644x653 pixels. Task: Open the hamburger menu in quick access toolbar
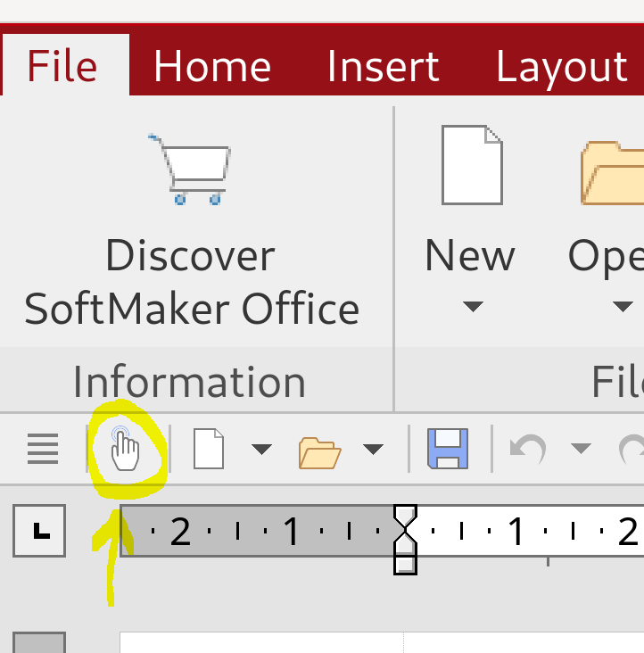[42, 448]
